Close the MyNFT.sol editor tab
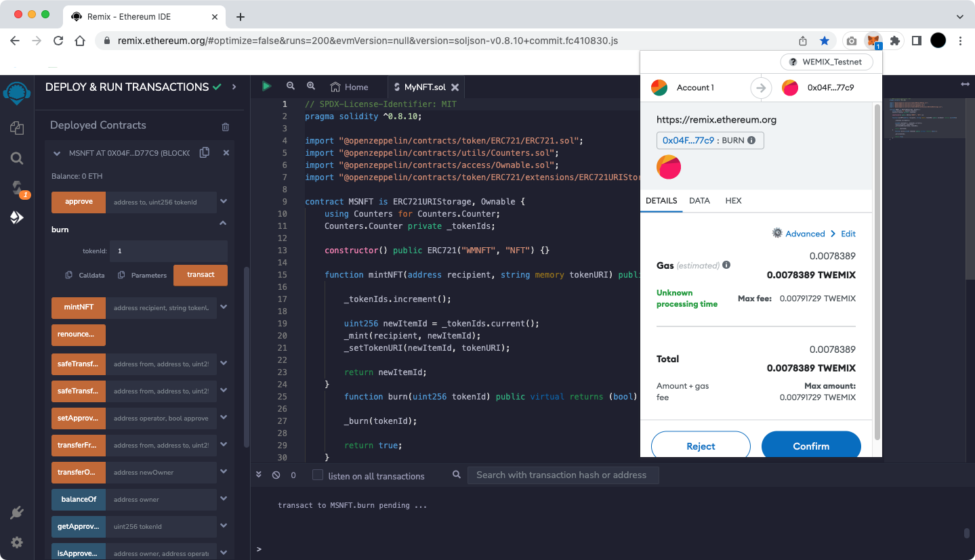This screenshot has width=975, height=560. coord(455,87)
